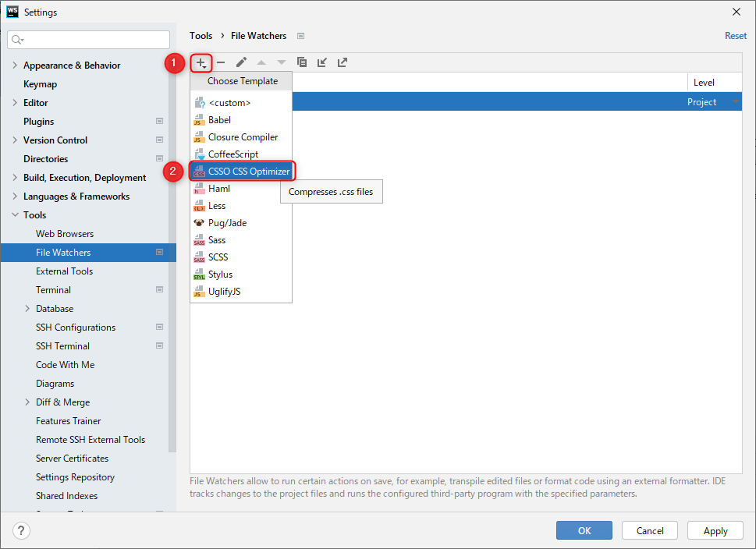Focus the settings search field
The width and height of the screenshot is (756, 549).
[89, 40]
